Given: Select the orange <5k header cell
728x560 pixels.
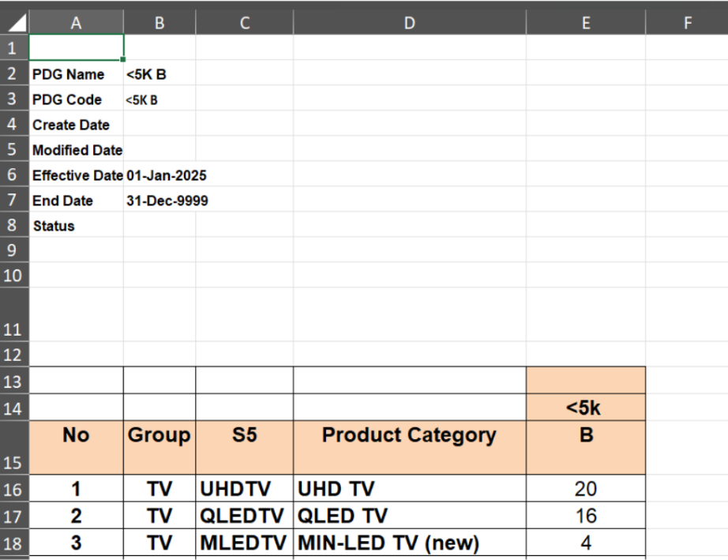Looking at the screenshot, I should [x=585, y=408].
